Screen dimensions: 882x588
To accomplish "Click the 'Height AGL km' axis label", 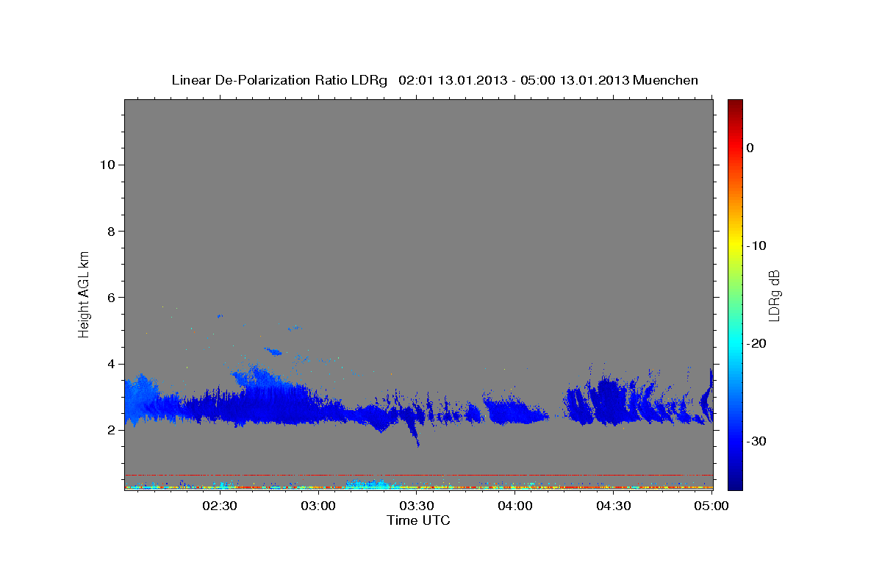I will point(85,294).
